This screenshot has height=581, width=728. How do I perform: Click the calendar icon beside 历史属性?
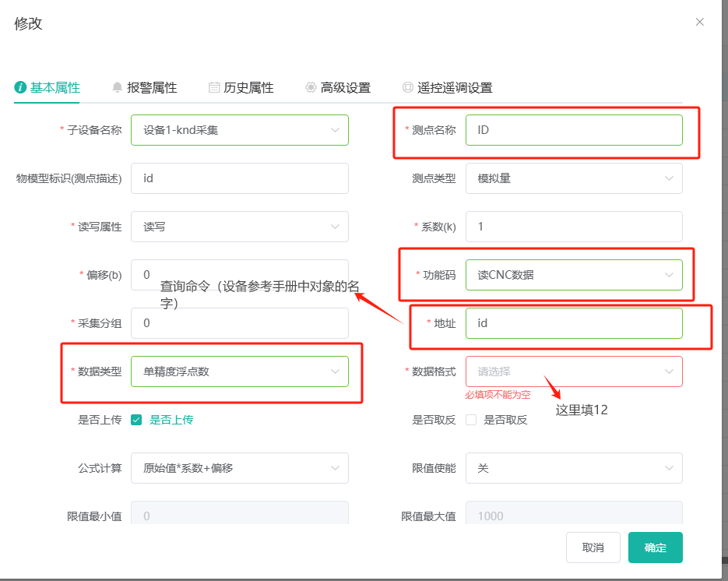click(214, 87)
